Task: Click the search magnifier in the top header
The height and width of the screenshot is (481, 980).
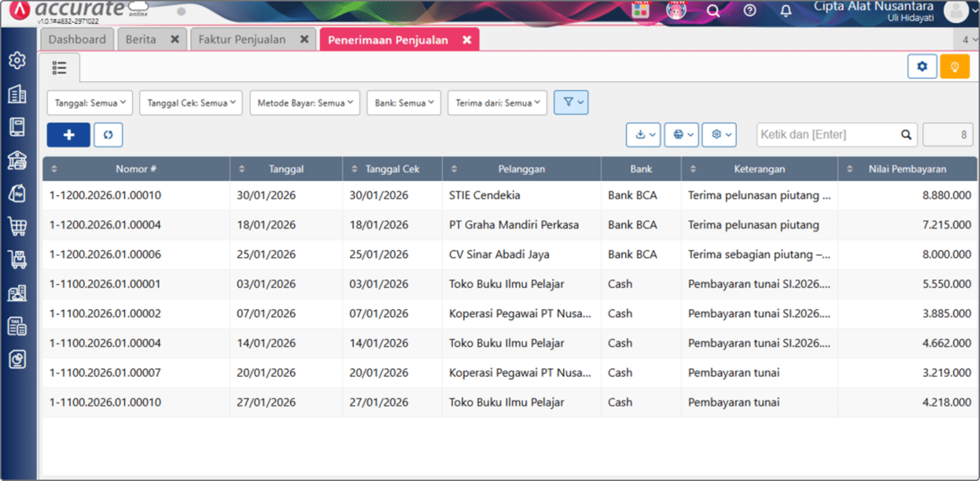Action: [x=713, y=11]
